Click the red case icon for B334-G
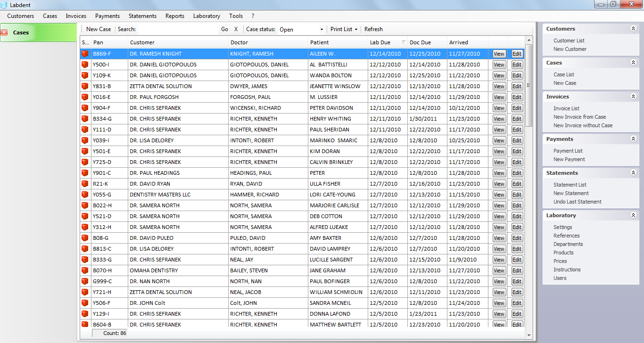 pos(85,119)
